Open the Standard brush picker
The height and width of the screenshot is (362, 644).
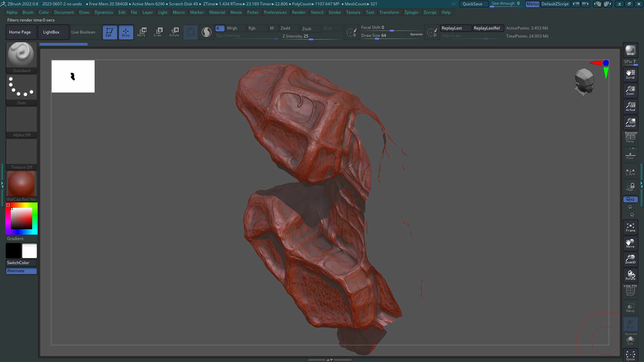[x=21, y=57]
